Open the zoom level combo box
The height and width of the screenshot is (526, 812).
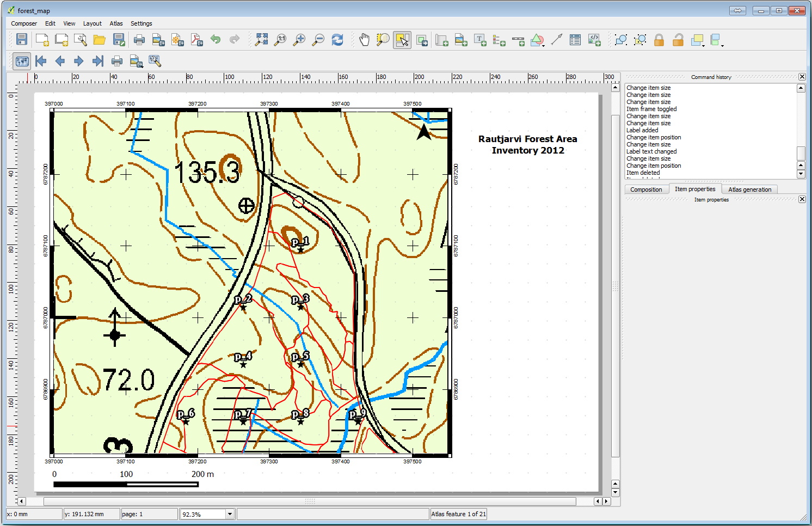coord(230,513)
